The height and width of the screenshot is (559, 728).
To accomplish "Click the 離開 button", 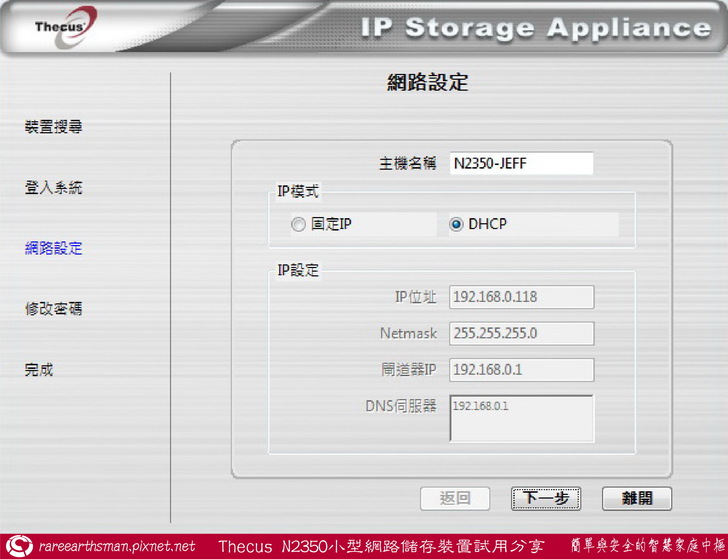I will 637,499.
